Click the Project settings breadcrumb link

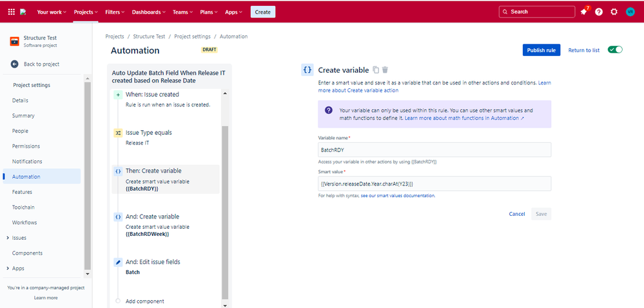click(192, 37)
